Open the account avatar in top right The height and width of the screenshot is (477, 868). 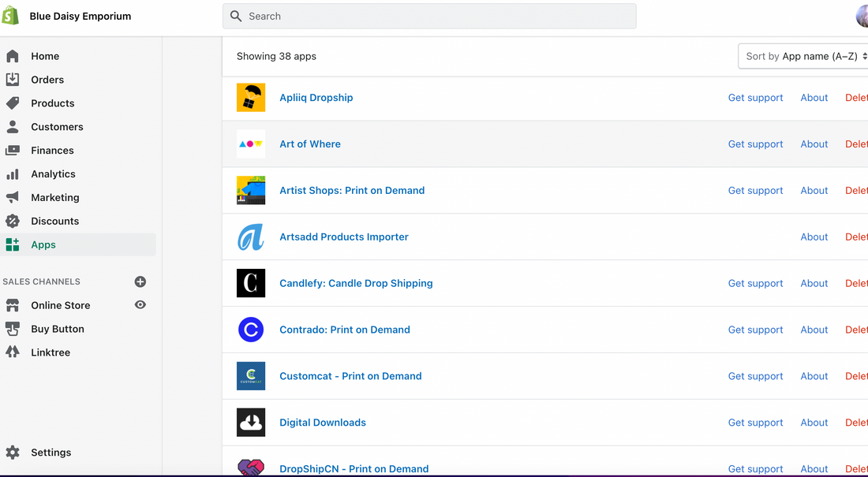pos(862,16)
